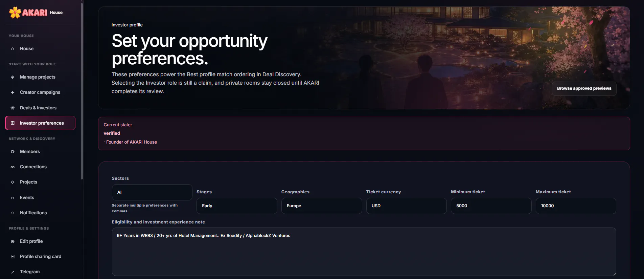Click the 'Current state:' label
The image size is (644, 279).
click(118, 125)
